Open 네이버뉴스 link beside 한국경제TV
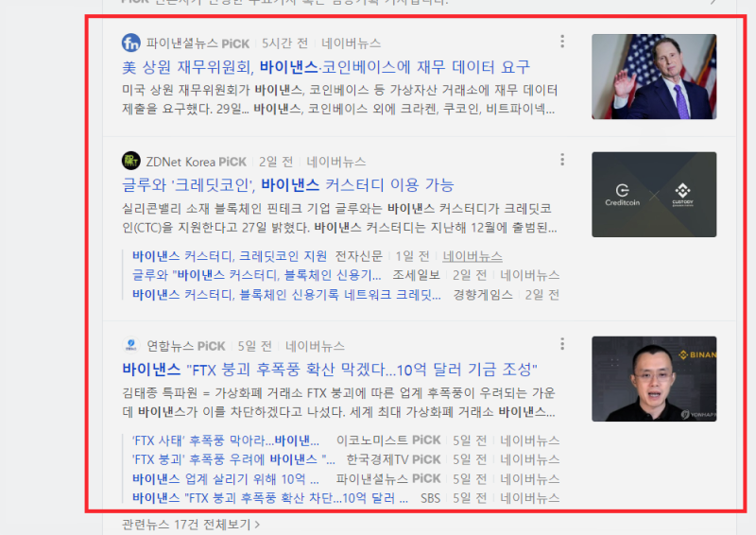The height and width of the screenshot is (535, 756). (530, 459)
